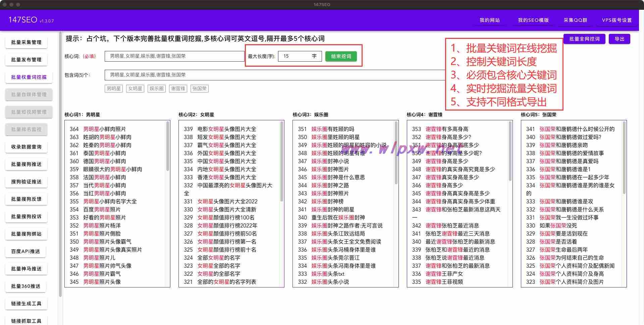Viewport: 644px width, 325px height.
Task: Click the 娱乐圈 keyword tag
Action: click(x=157, y=88)
